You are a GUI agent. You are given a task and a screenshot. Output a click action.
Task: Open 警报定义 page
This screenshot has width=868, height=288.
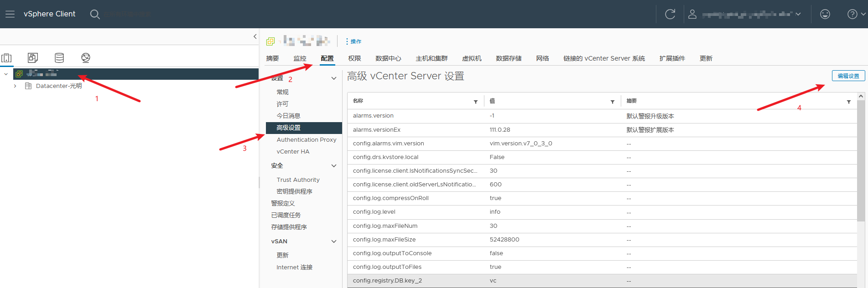[283, 204]
